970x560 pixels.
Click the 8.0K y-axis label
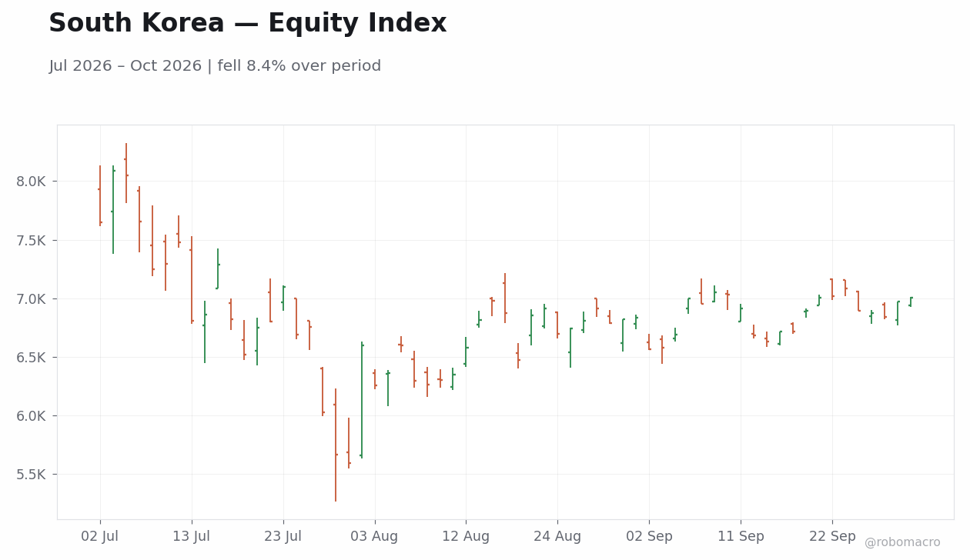(32, 182)
